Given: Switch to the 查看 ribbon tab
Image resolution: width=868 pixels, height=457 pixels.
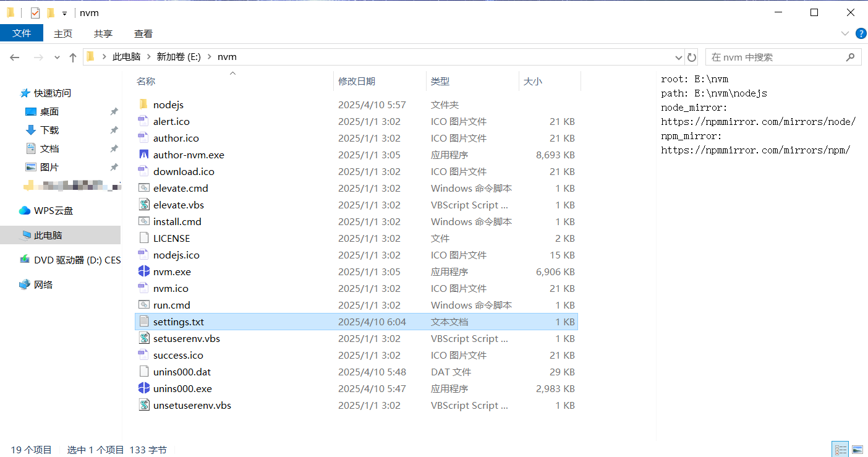Looking at the screenshot, I should click(143, 33).
